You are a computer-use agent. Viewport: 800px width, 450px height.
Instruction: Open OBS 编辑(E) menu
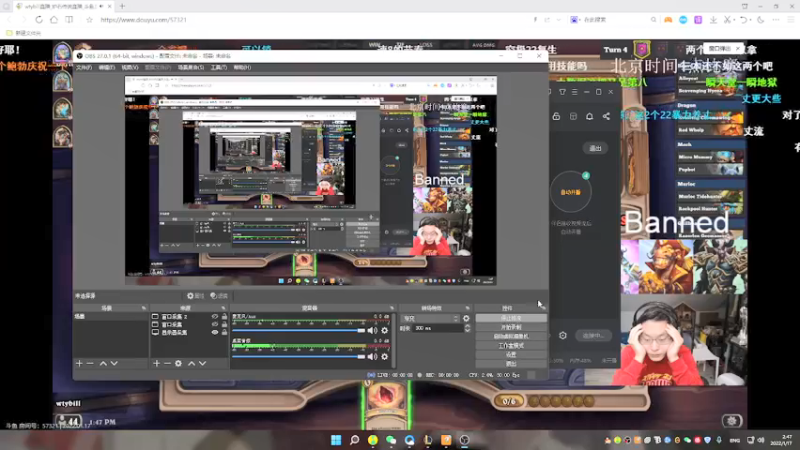[107, 67]
